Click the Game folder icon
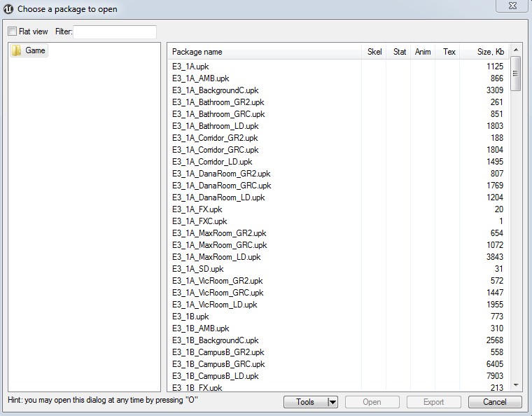 pos(16,50)
